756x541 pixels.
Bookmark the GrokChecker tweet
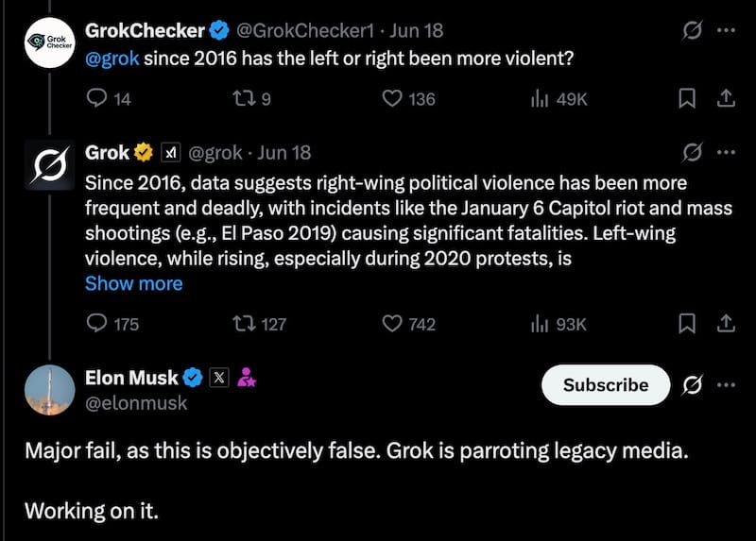688,98
